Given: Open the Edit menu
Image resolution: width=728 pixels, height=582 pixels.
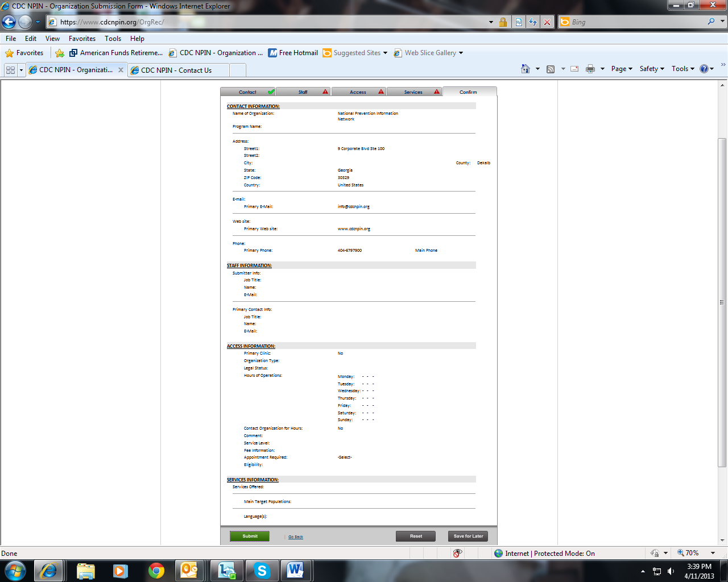Looking at the screenshot, I should (x=31, y=39).
